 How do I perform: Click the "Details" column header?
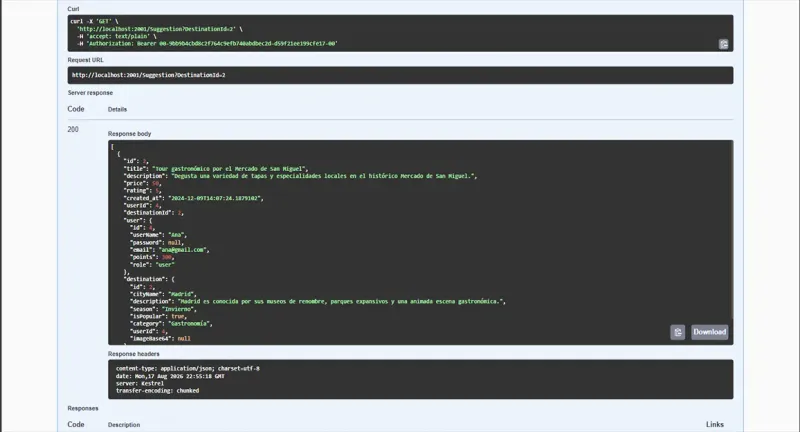tap(117, 109)
